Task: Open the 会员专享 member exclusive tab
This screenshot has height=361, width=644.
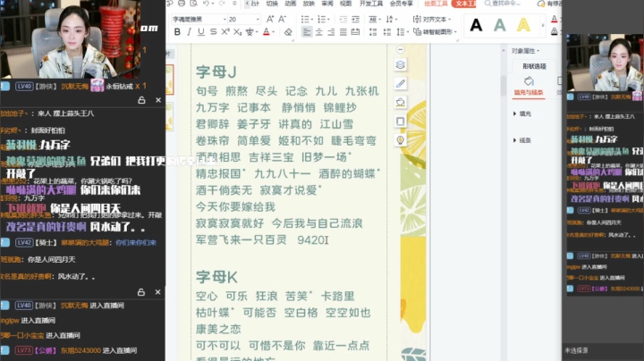Action: [x=402, y=4]
